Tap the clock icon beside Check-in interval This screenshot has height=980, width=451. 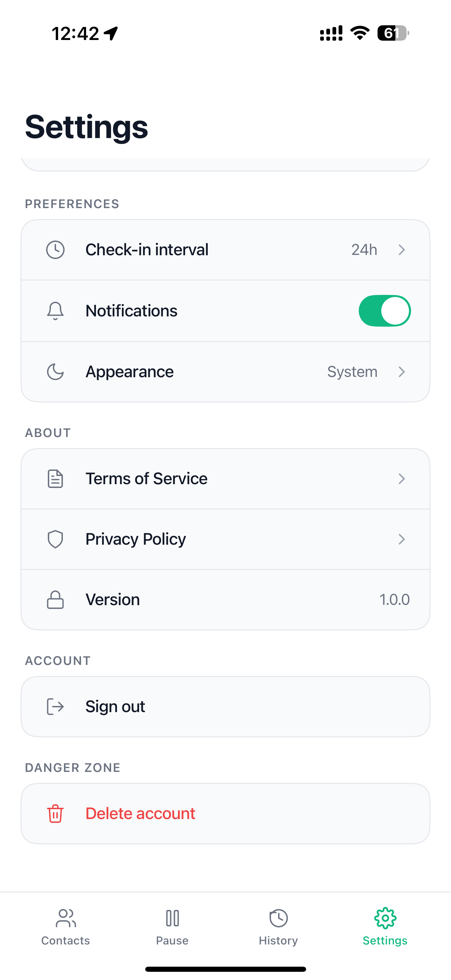(x=55, y=250)
